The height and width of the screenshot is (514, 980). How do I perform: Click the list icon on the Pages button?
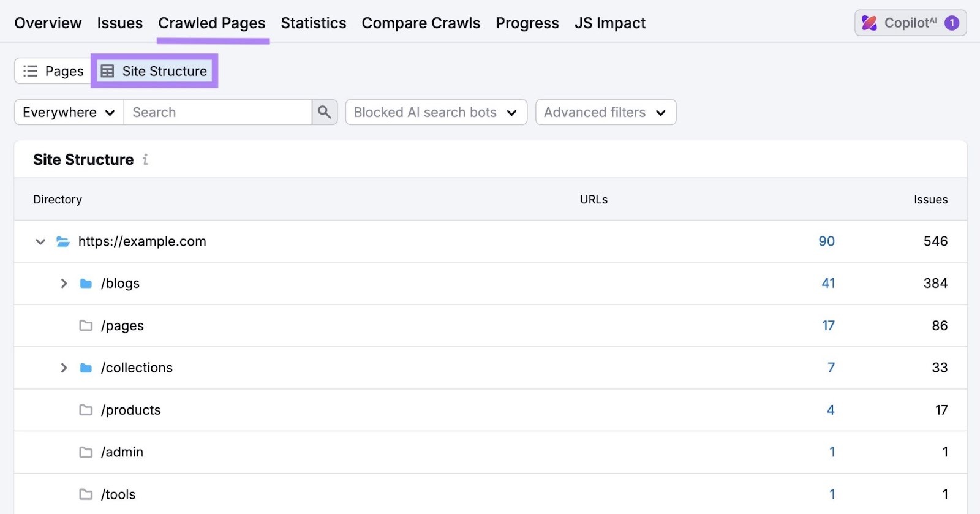pos(29,70)
